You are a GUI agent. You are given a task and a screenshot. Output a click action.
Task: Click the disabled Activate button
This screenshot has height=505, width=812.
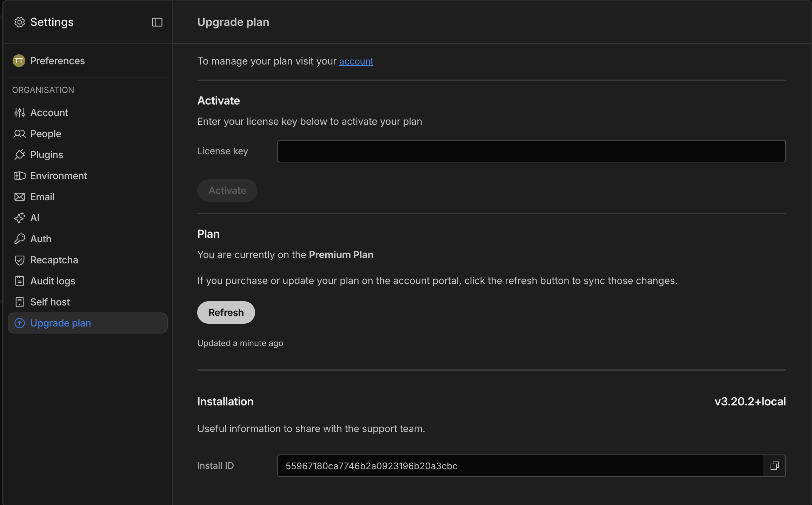[227, 190]
